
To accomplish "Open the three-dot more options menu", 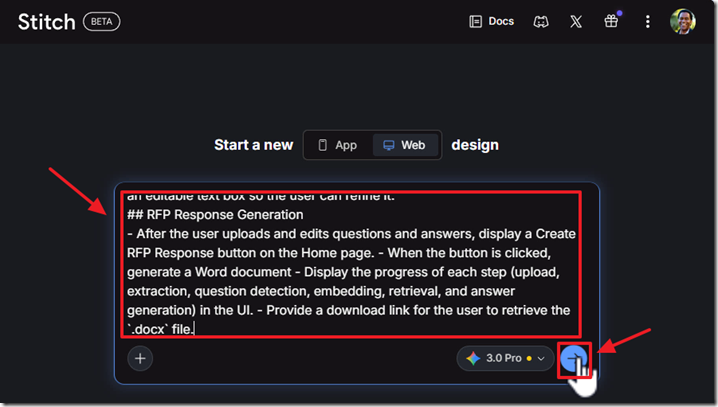I will pos(648,21).
